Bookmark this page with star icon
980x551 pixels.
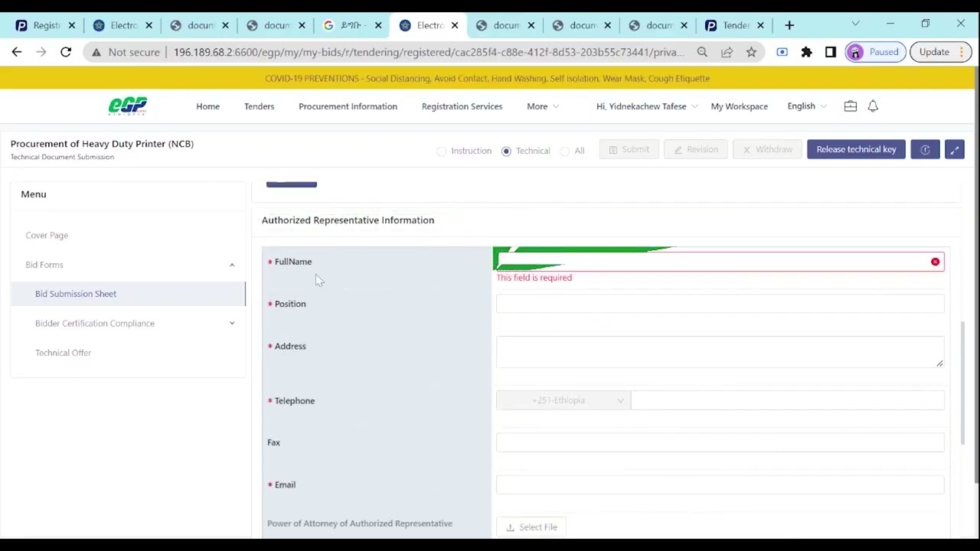pos(751,52)
